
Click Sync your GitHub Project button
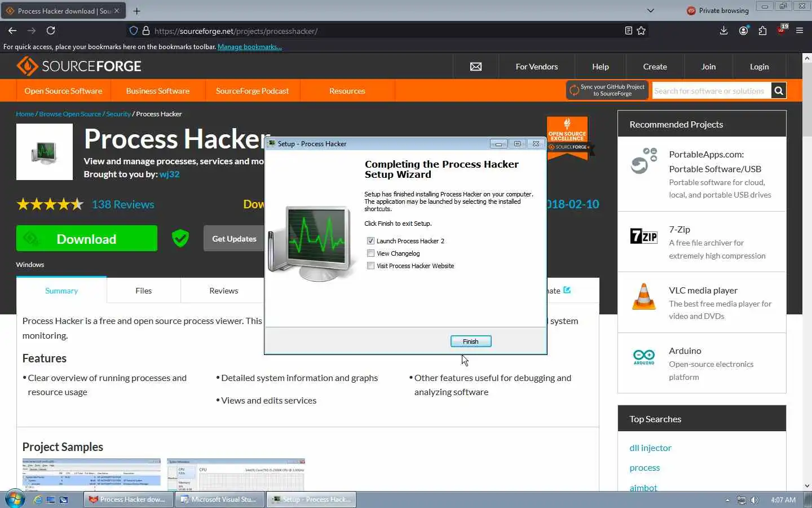pos(607,90)
